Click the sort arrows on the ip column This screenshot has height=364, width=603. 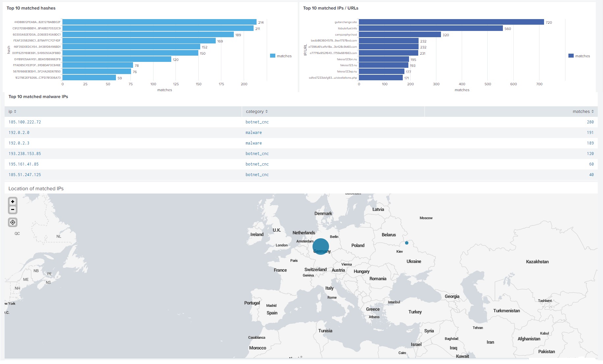pos(15,111)
